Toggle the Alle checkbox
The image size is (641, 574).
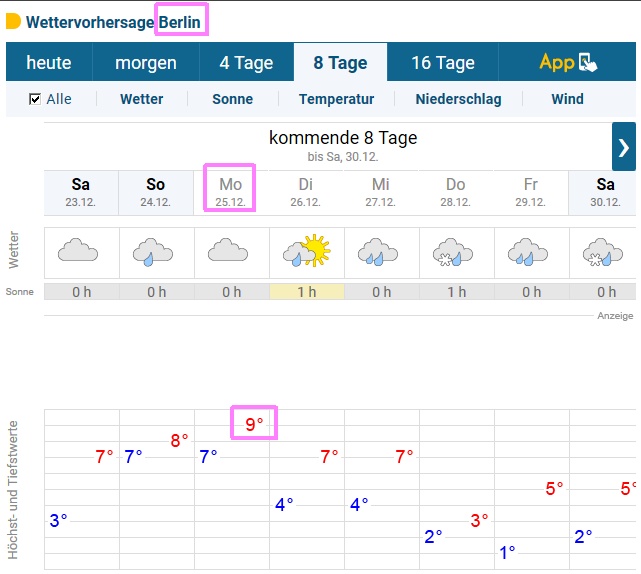pos(35,99)
